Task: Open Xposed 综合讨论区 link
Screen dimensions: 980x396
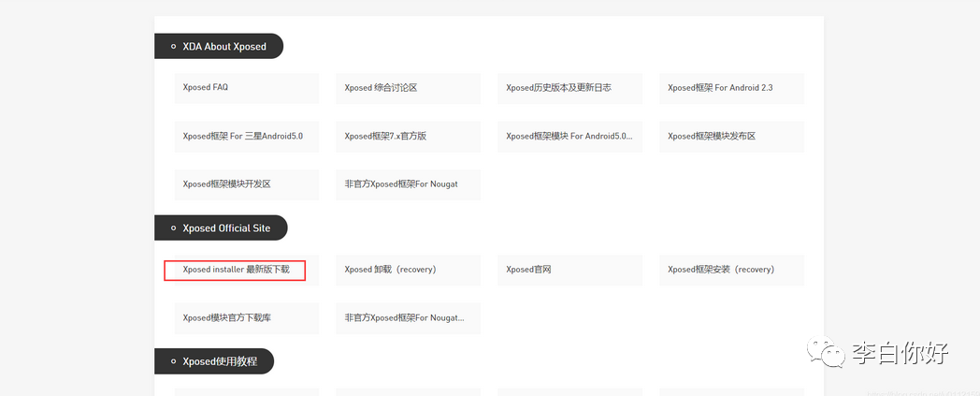Action: (408, 88)
